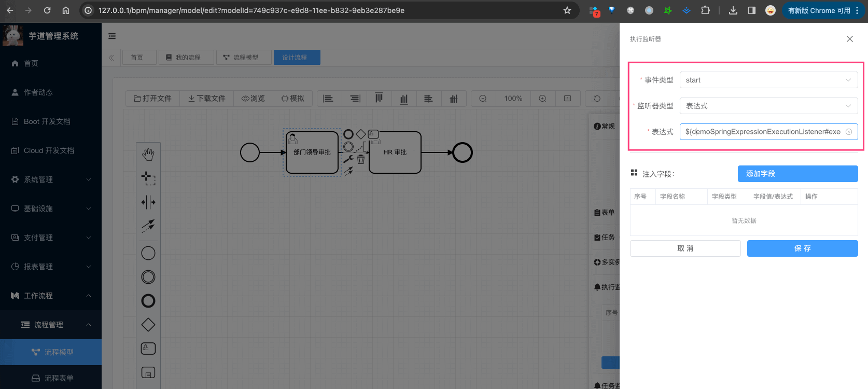Click the 添加字段 button
This screenshot has width=868, height=389.
[797, 174]
